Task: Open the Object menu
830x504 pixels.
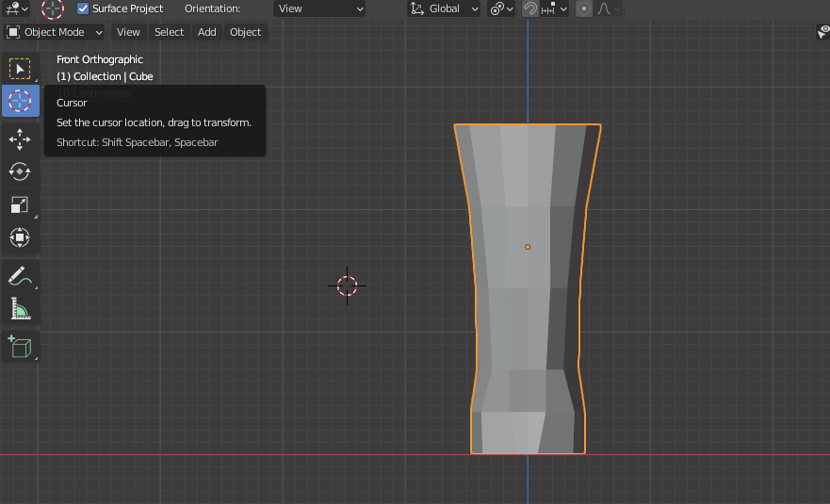Action: point(245,32)
